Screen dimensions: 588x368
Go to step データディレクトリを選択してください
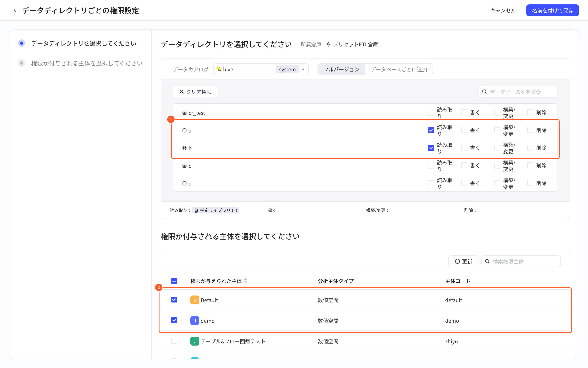click(x=84, y=43)
